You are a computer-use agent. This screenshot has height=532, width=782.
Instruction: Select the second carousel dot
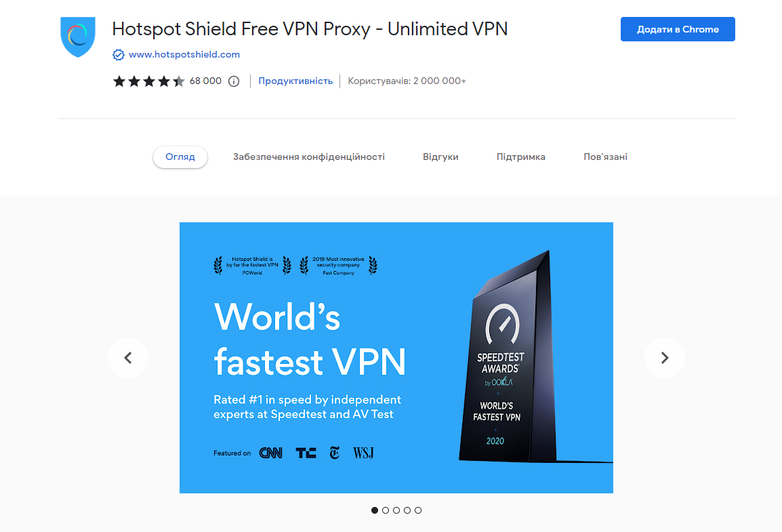(x=386, y=510)
